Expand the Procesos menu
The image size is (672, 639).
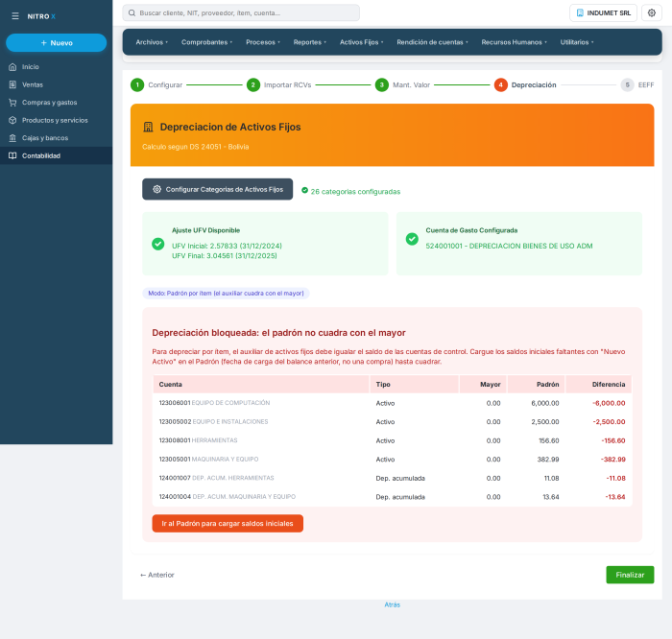(x=263, y=42)
